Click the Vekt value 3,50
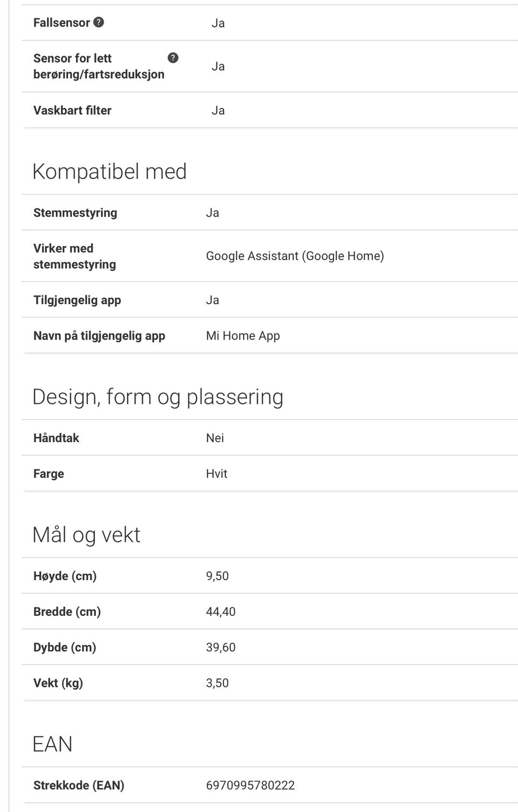 pyautogui.click(x=217, y=683)
